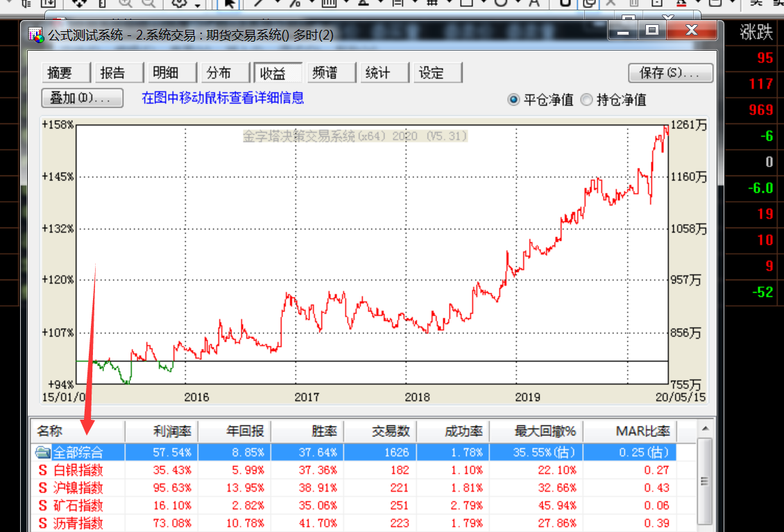The width and height of the screenshot is (784, 532).
Task: Click the S icon beside 沥青指数
Action: pyautogui.click(x=43, y=524)
